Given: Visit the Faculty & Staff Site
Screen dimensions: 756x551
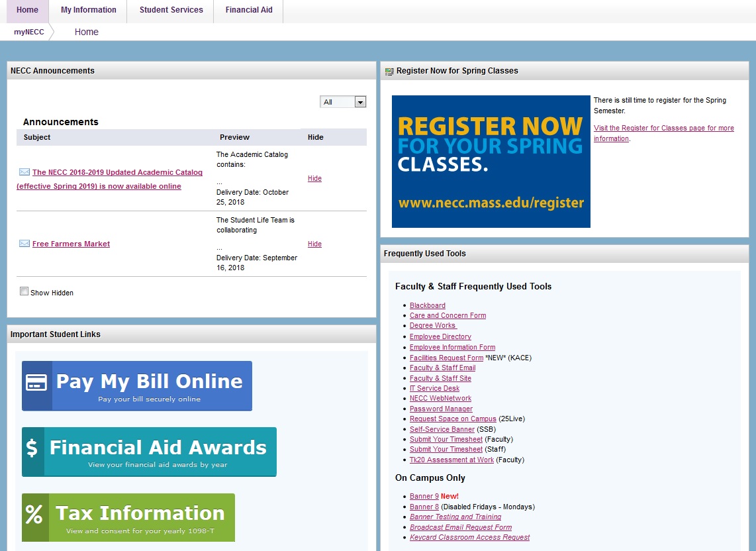Looking at the screenshot, I should [x=440, y=379].
